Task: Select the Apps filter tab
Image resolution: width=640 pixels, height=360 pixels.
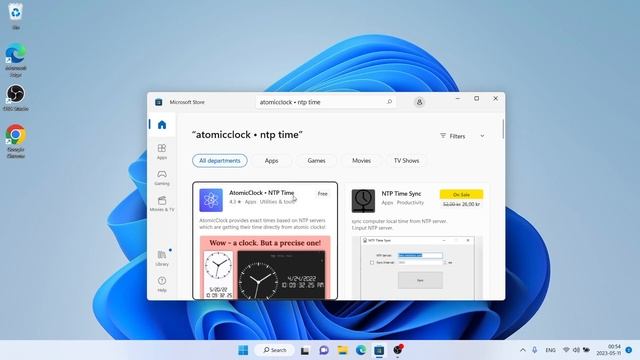Action: [271, 160]
